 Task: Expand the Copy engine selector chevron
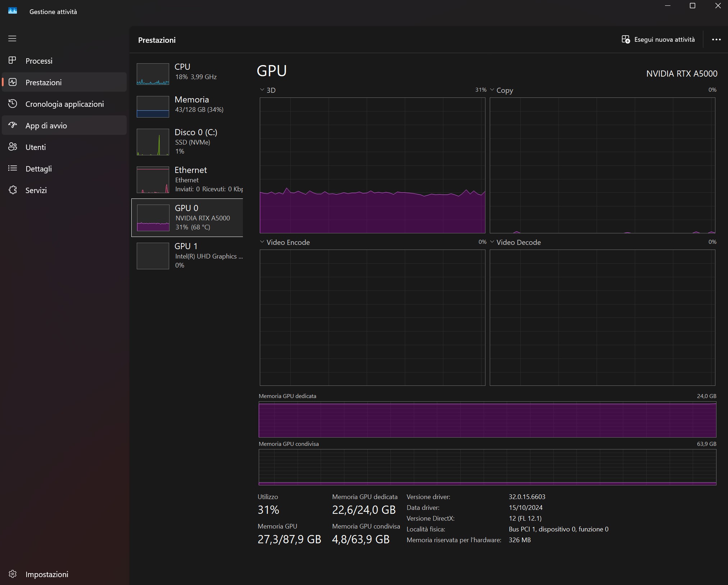492,90
